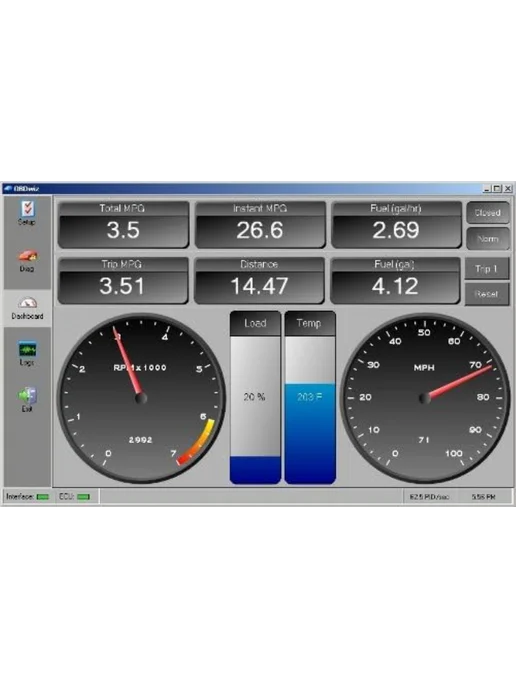This screenshot has width=516, height=688.
Task: Open the Setup icon in sidebar
Action: coord(27,208)
